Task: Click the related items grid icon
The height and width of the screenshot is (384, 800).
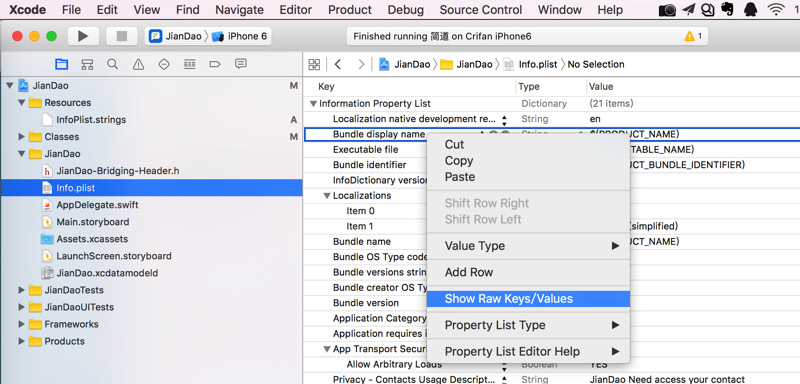Action: [x=314, y=64]
